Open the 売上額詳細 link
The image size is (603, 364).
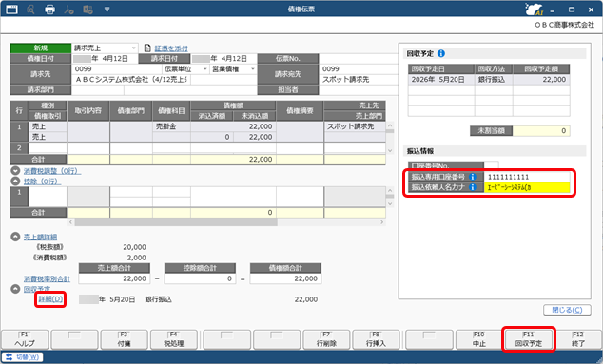click(40, 238)
